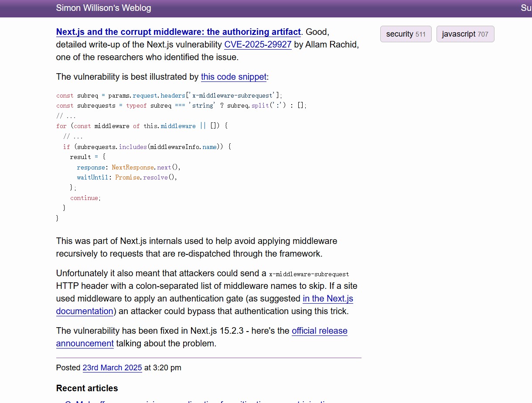Follow the 'this code snippet' link
This screenshot has width=532, height=403.
click(x=233, y=77)
